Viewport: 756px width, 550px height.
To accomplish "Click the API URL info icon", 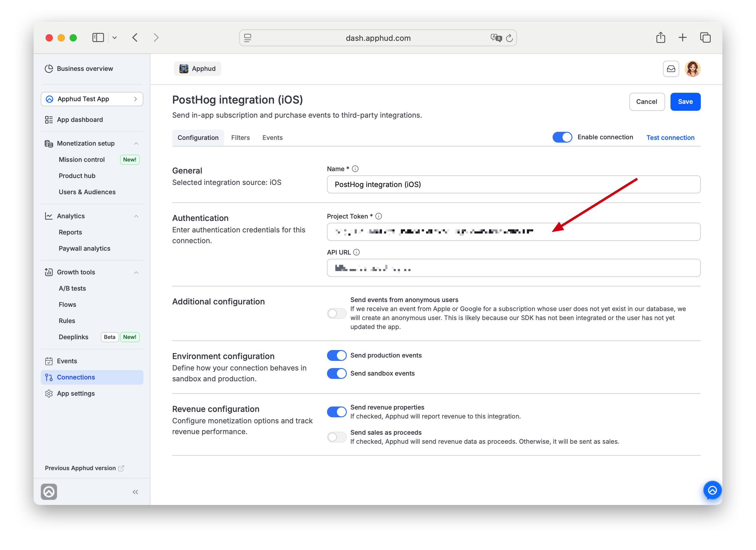I will (x=356, y=252).
